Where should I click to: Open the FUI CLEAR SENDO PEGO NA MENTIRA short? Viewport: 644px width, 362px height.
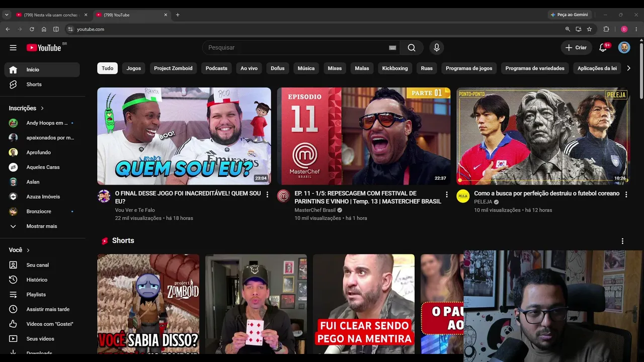point(364,304)
